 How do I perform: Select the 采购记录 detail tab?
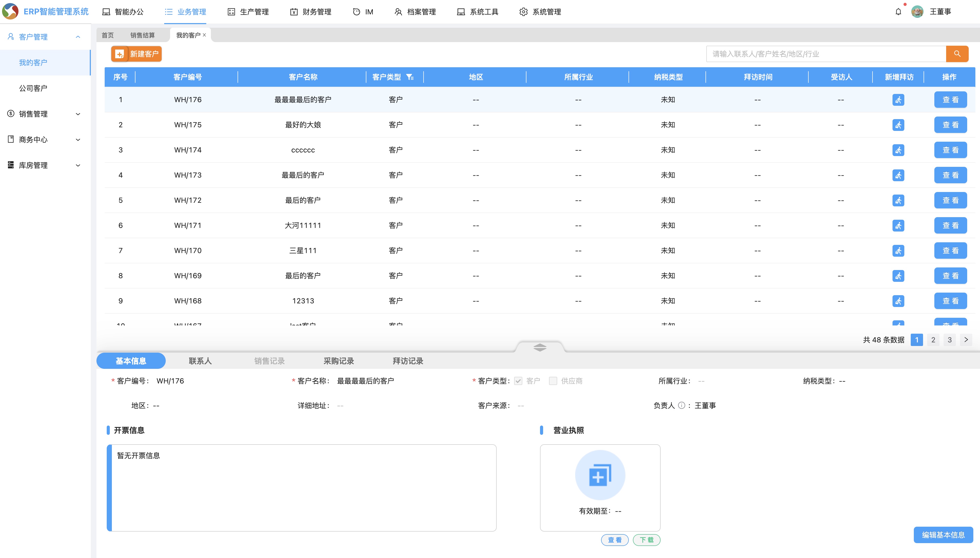(x=339, y=361)
